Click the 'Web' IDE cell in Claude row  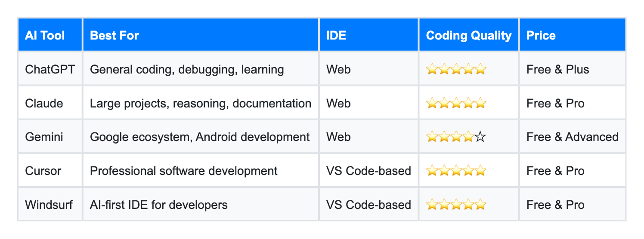coord(369,103)
